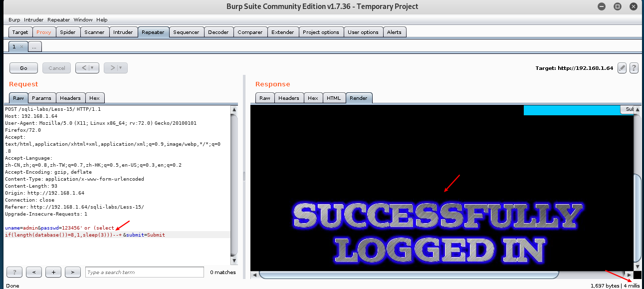This screenshot has height=289, width=644.
Task: Go to previous request in history
Action: click(x=84, y=68)
